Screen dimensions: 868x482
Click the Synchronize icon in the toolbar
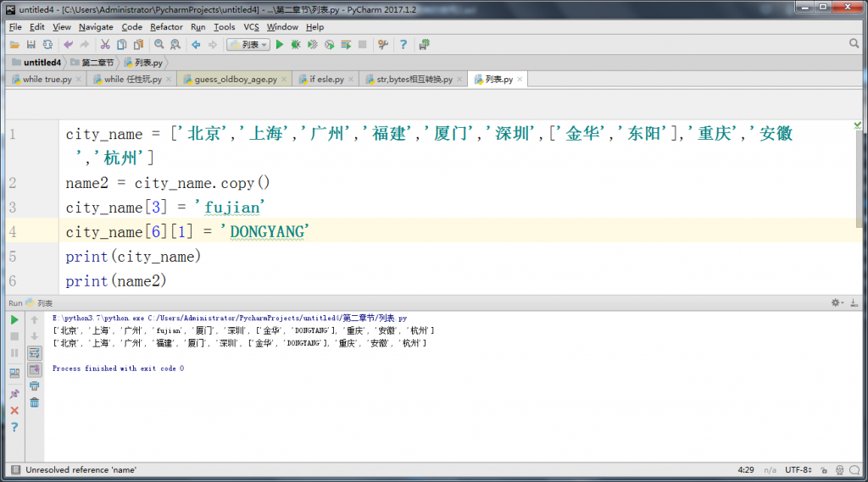[47, 45]
